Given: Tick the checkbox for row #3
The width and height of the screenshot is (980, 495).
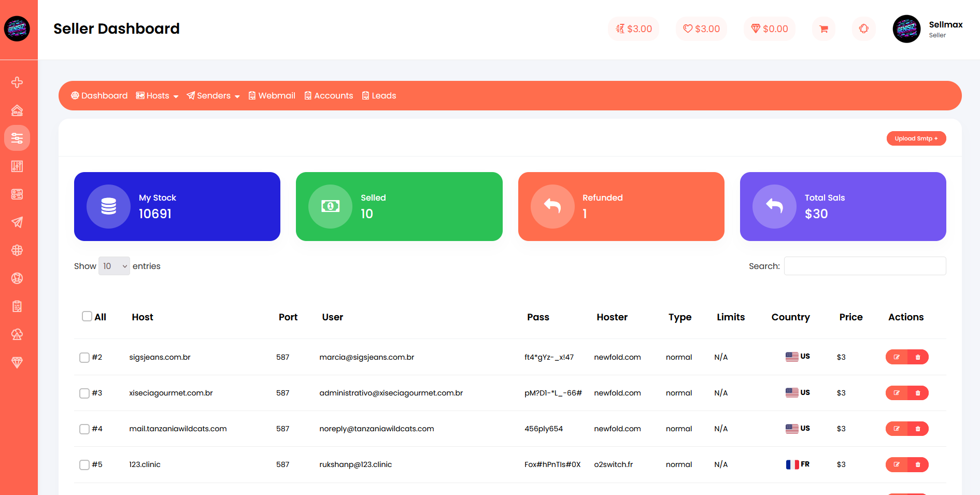Looking at the screenshot, I should click(x=84, y=393).
